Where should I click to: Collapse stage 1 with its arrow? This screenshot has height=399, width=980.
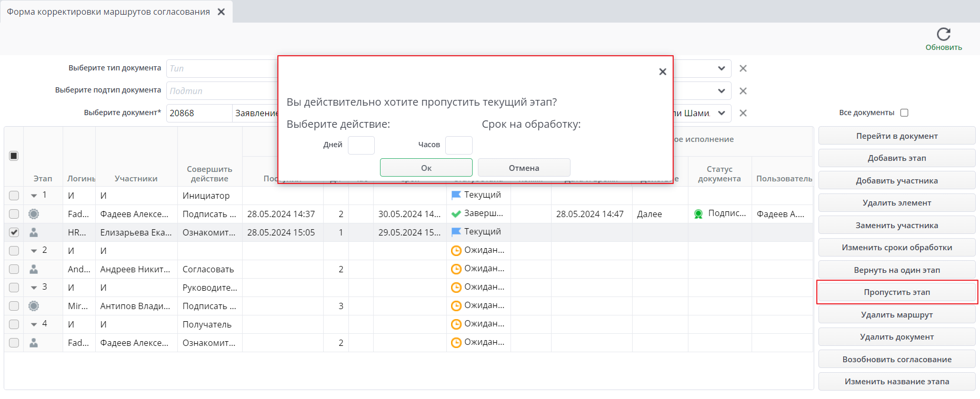point(34,196)
